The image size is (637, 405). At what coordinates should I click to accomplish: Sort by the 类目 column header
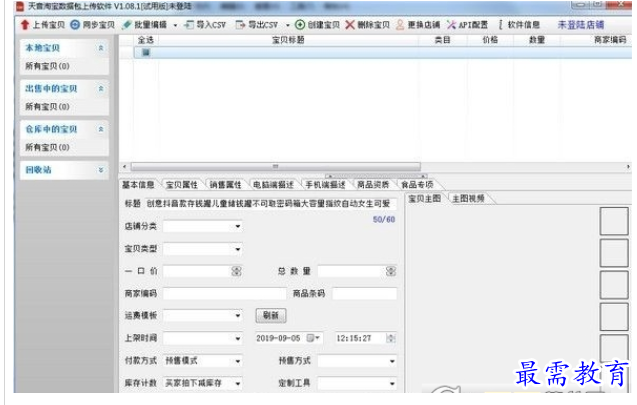pos(442,40)
